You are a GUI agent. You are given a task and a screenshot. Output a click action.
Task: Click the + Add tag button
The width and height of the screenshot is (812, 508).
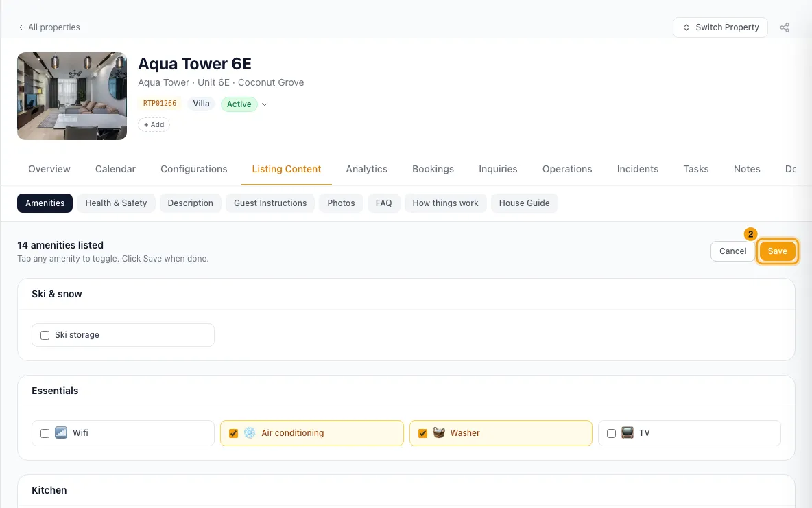(x=154, y=124)
